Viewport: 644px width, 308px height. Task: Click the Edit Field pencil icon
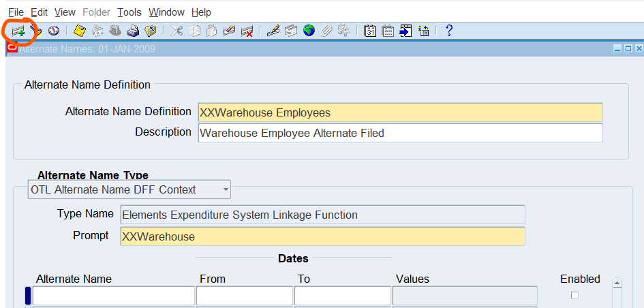tap(273, 31)
